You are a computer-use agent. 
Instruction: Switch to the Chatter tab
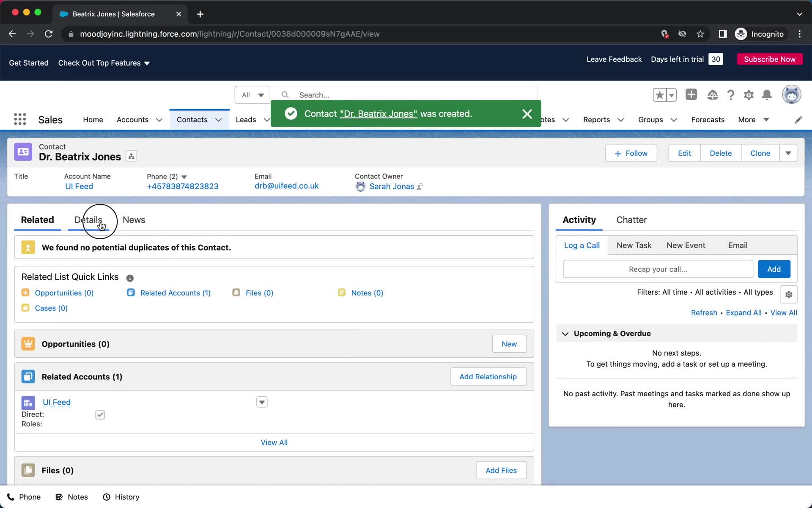tap(631, 220)
